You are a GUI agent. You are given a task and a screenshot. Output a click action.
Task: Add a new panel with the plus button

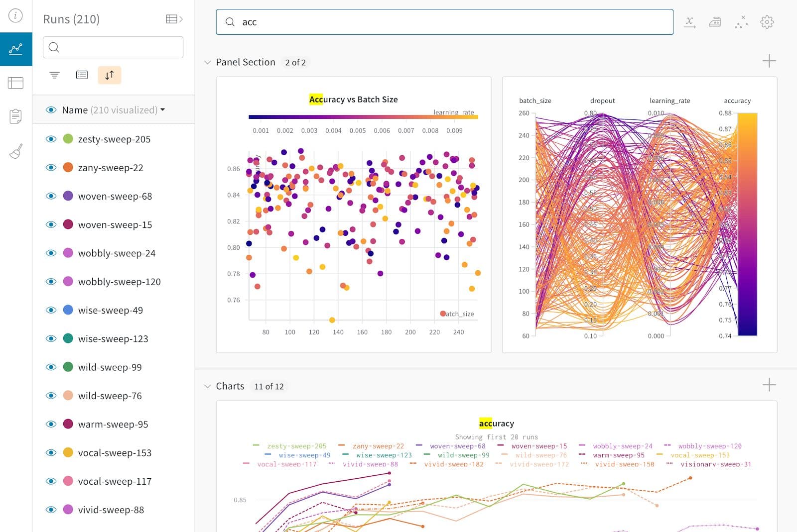[x=769, y=61]
